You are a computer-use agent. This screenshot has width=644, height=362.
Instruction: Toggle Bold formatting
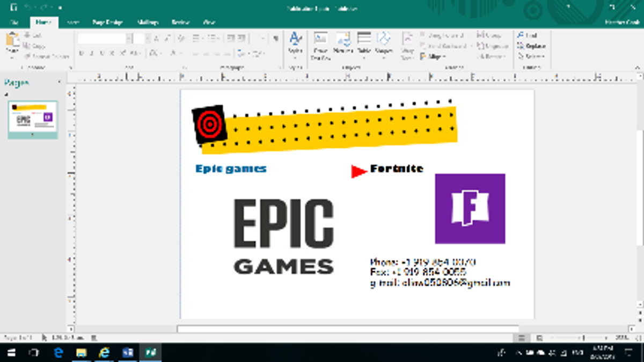tap(82, 53)
